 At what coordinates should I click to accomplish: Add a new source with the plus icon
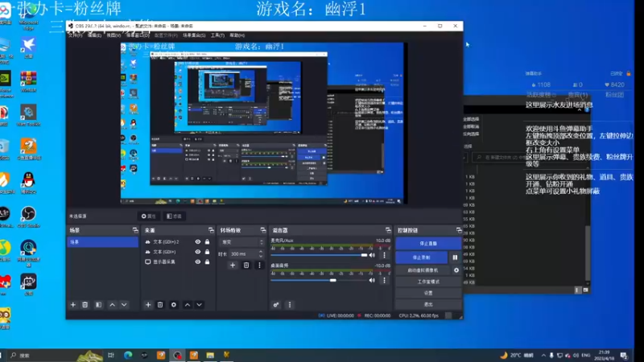click(x=148, y=305)
